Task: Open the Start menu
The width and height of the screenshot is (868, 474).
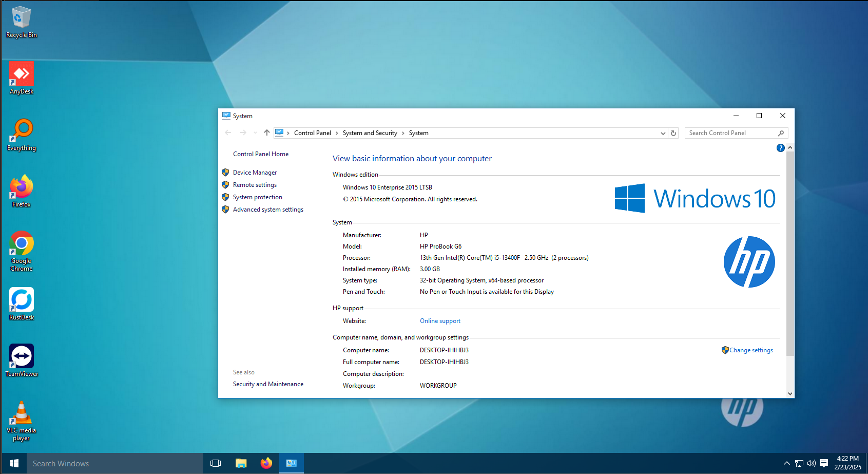Action: 14,463
